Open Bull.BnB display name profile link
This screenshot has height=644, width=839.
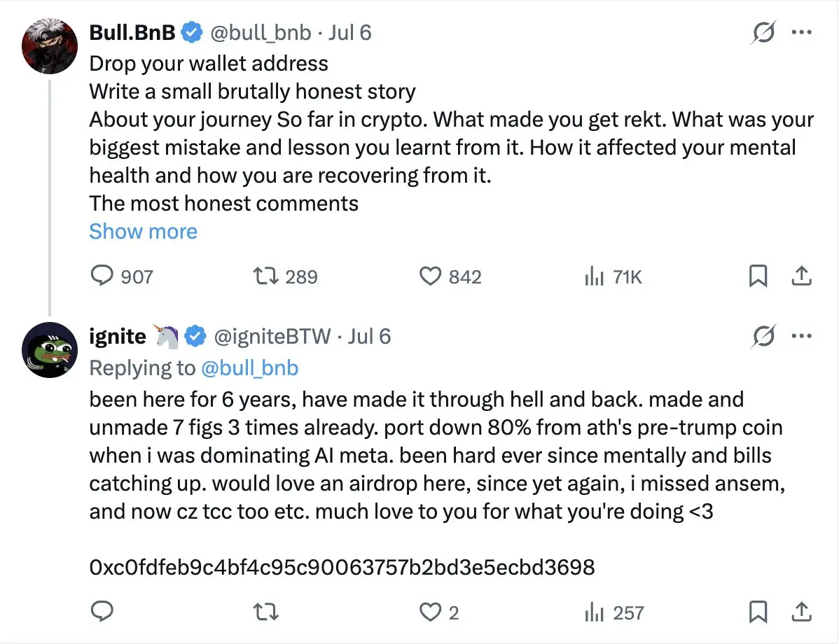[132, 33]
